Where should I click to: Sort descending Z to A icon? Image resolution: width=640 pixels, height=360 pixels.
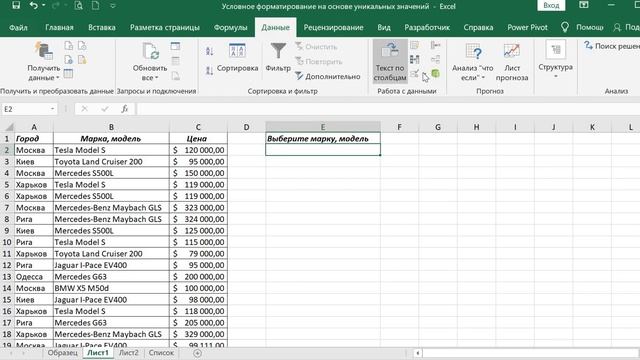[209, 71]
